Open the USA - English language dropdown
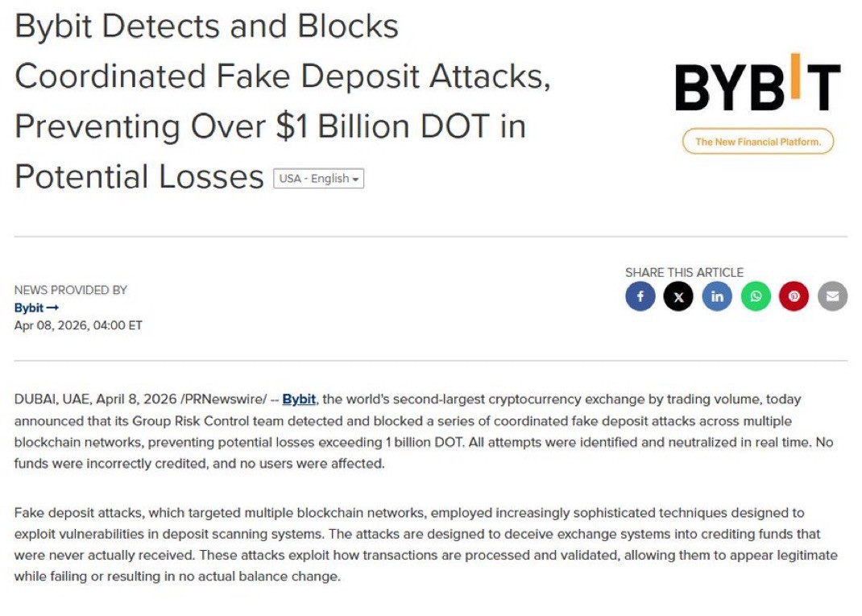 click(x=319, y=179)
